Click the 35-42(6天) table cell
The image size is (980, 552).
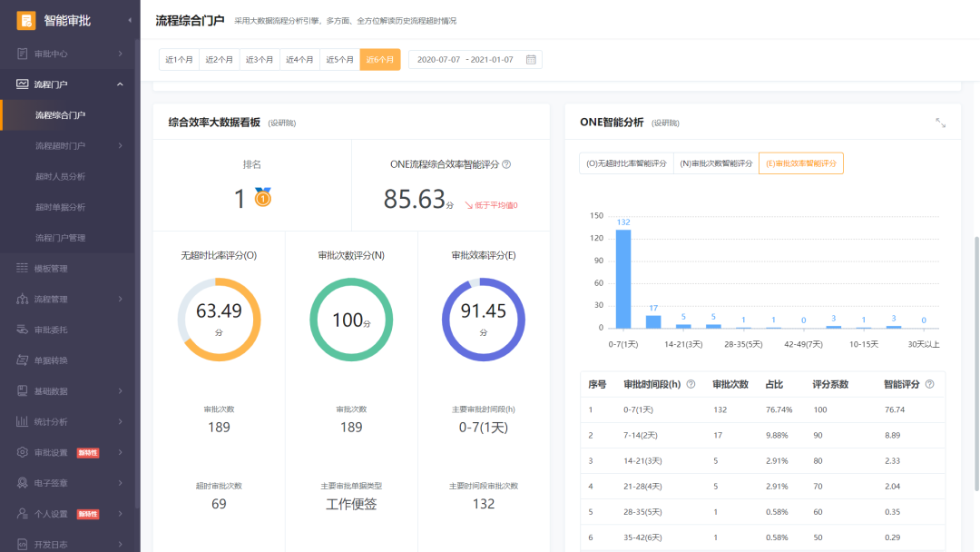coord(642,537)
